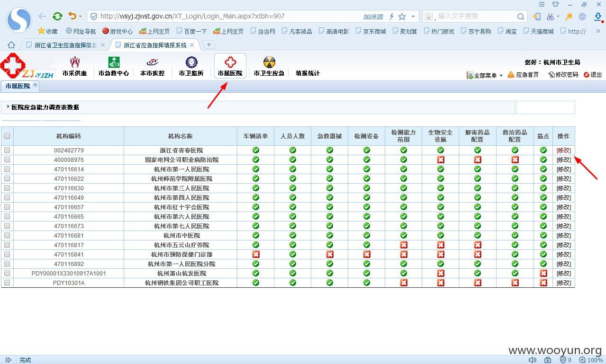The width and height of the screenshot is (606, 364).
Task: Open the 市卫生应急 radiation hazard icon
Action: coord(269,62)
